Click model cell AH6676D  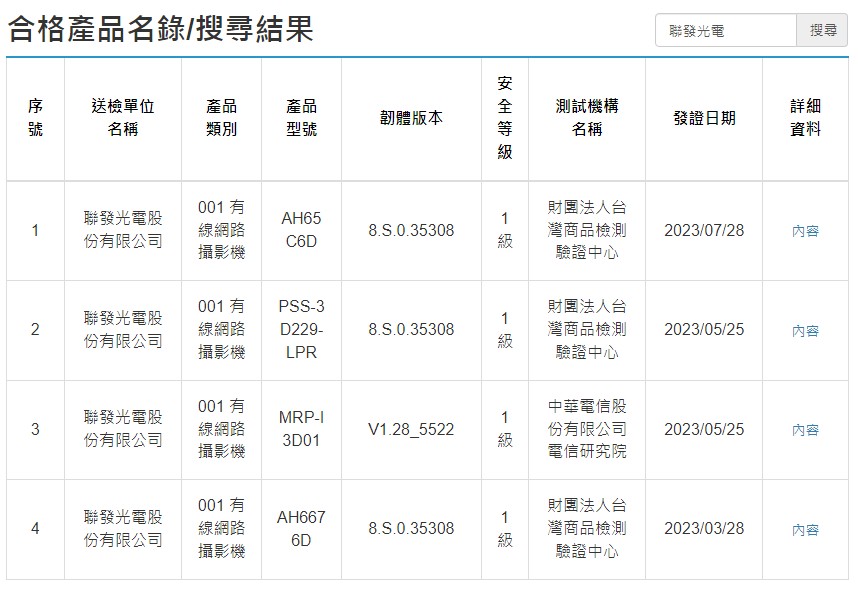point(302,528)
